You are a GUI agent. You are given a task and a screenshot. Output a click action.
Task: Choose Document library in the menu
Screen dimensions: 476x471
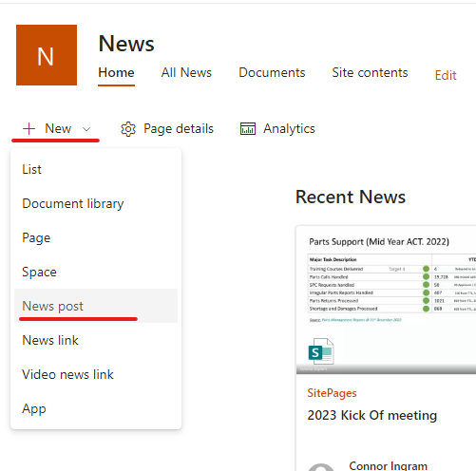(96, 203)
